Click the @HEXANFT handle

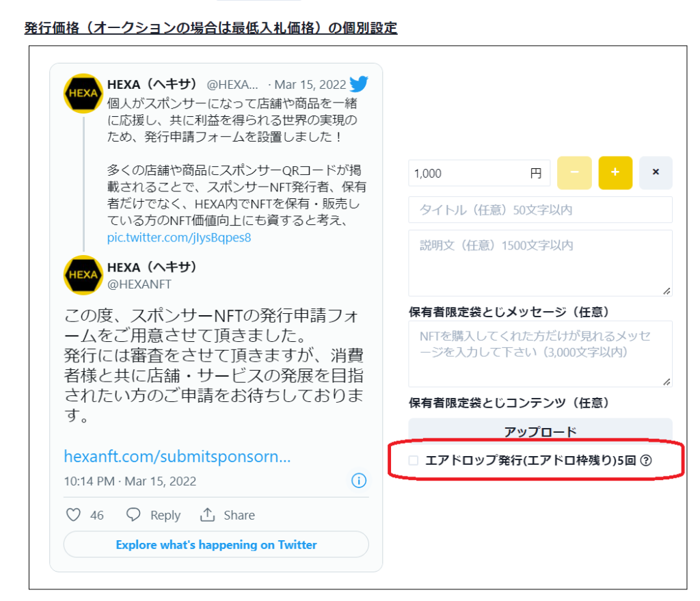(x=139, y=284)
